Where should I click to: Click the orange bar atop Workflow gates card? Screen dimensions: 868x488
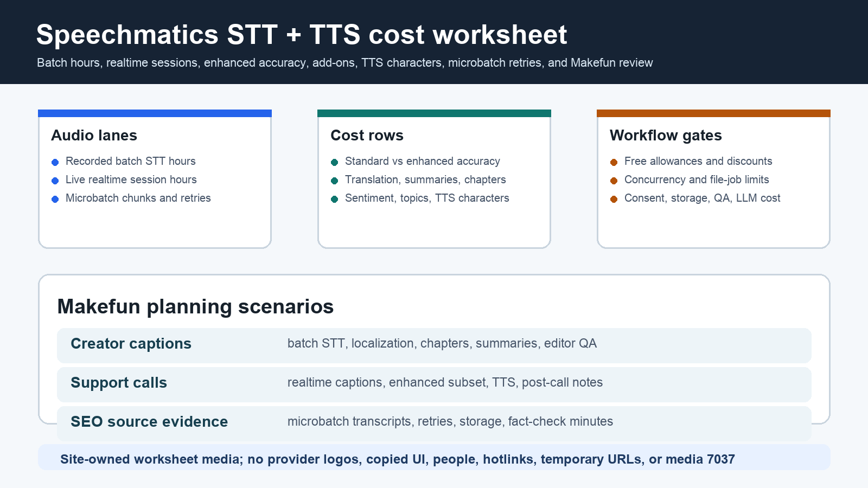click(x=713, y=113)
